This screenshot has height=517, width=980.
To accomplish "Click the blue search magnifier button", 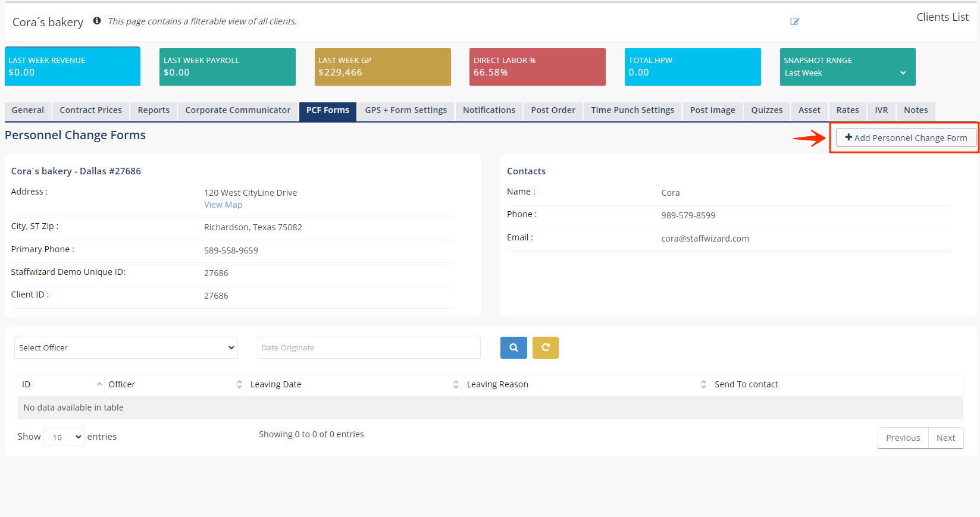I will (514, 348).
